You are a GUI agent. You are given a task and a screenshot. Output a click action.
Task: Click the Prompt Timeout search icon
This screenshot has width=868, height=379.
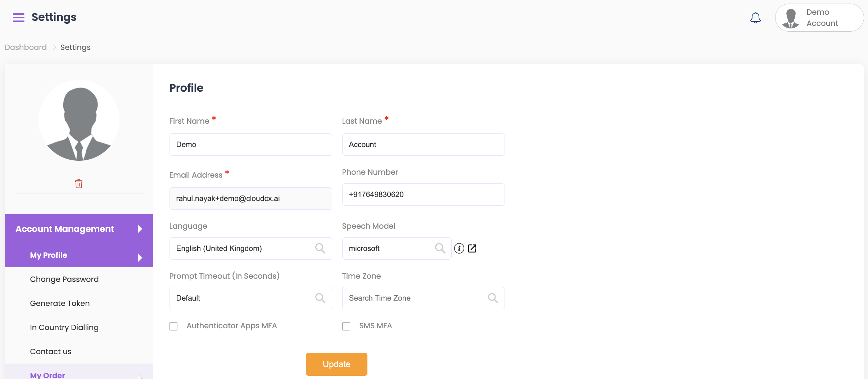click(x=320, y=298)
